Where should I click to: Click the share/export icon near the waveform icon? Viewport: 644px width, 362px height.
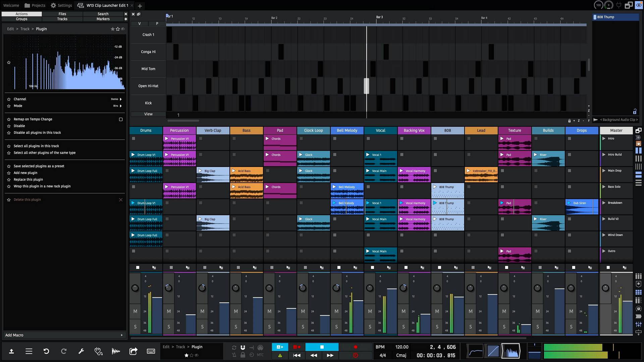point(133,351)
